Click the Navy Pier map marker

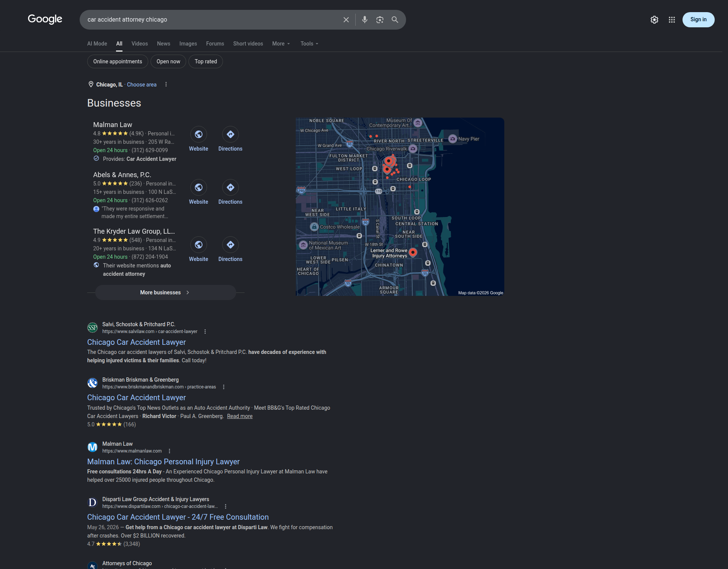point(452,139)
